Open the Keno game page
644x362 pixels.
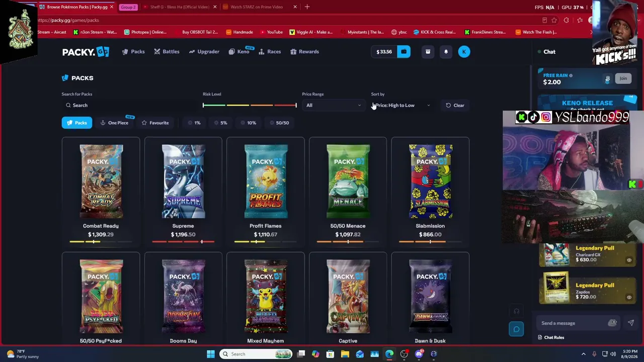[x=239, y=51]
